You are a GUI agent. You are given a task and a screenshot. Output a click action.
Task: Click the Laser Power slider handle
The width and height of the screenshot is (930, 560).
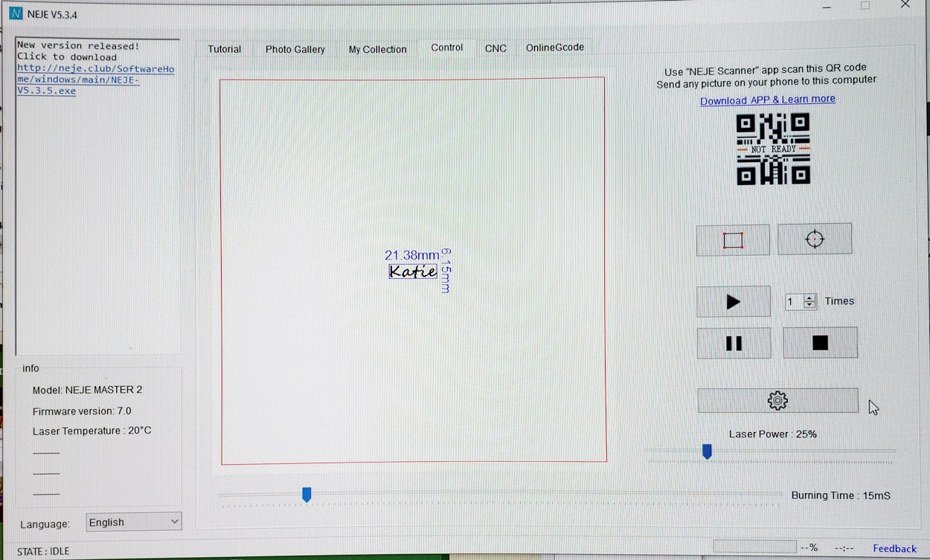pos(707,451)
